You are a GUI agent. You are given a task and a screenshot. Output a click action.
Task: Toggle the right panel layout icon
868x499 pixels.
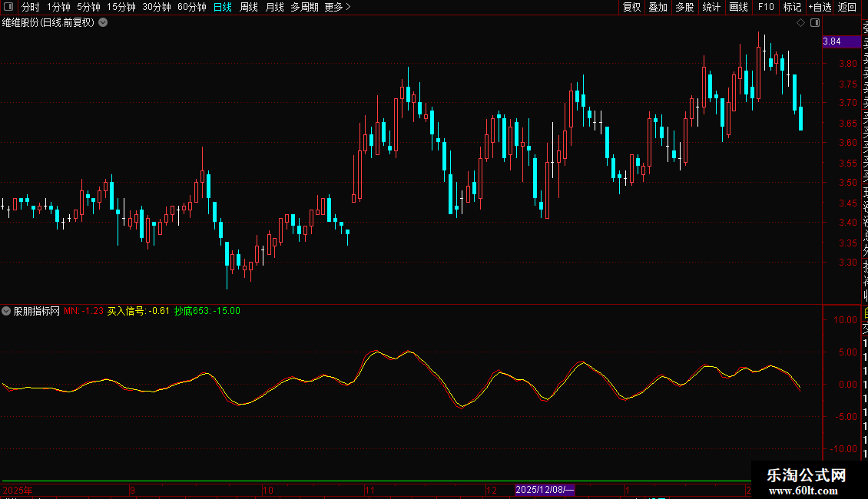click(815, 23)
